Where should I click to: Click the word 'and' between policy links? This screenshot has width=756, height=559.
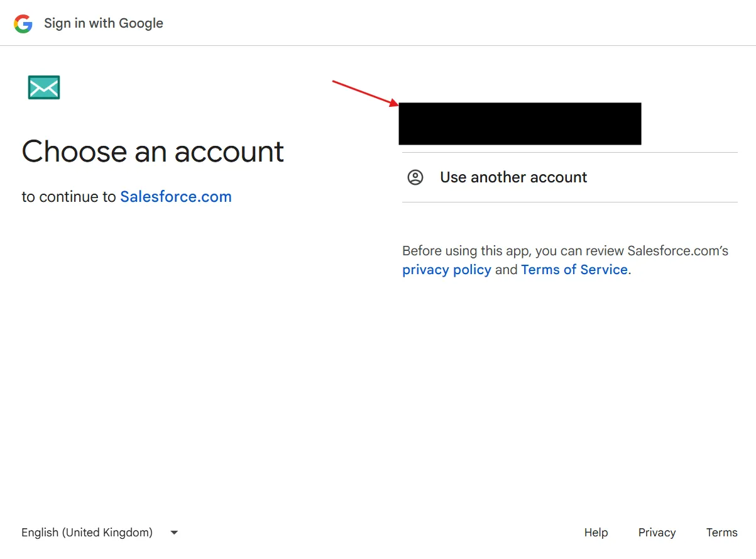506,270
